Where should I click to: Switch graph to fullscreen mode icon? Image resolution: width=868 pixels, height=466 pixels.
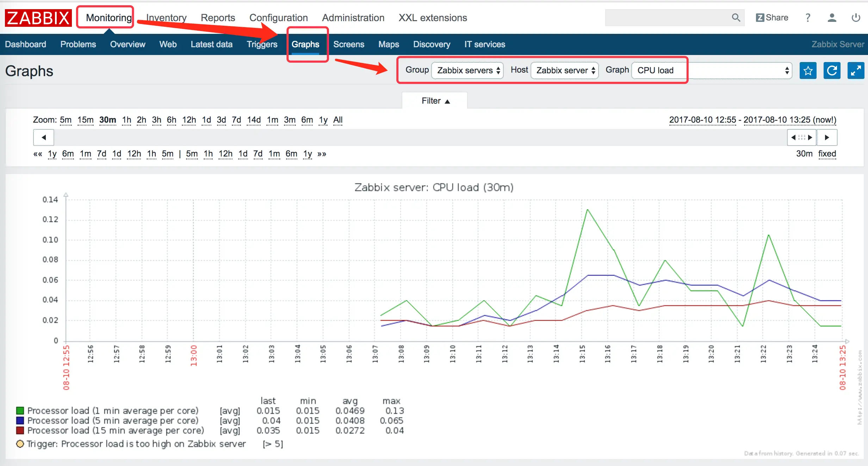(855, 70)
